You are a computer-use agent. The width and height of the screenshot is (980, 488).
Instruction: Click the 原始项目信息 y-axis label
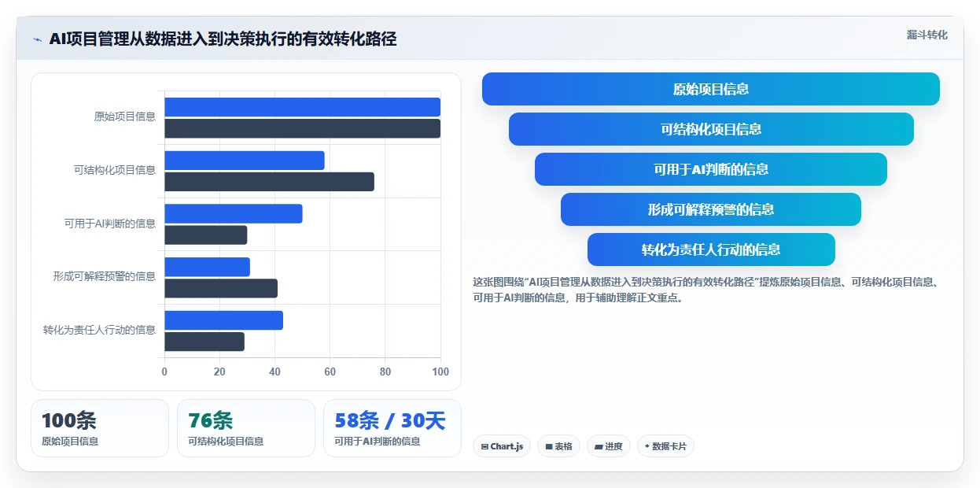125,116
